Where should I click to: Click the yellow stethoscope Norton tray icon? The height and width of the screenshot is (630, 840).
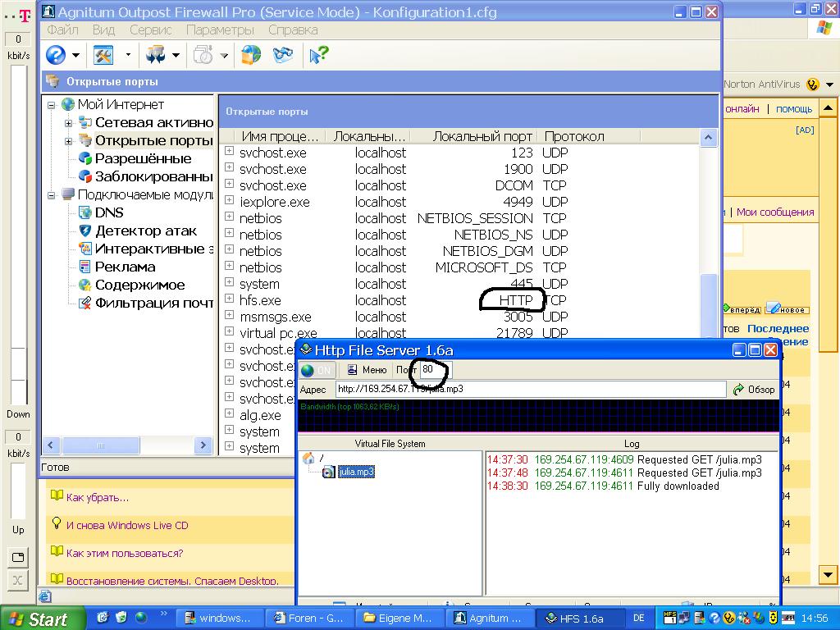point(728,618)
